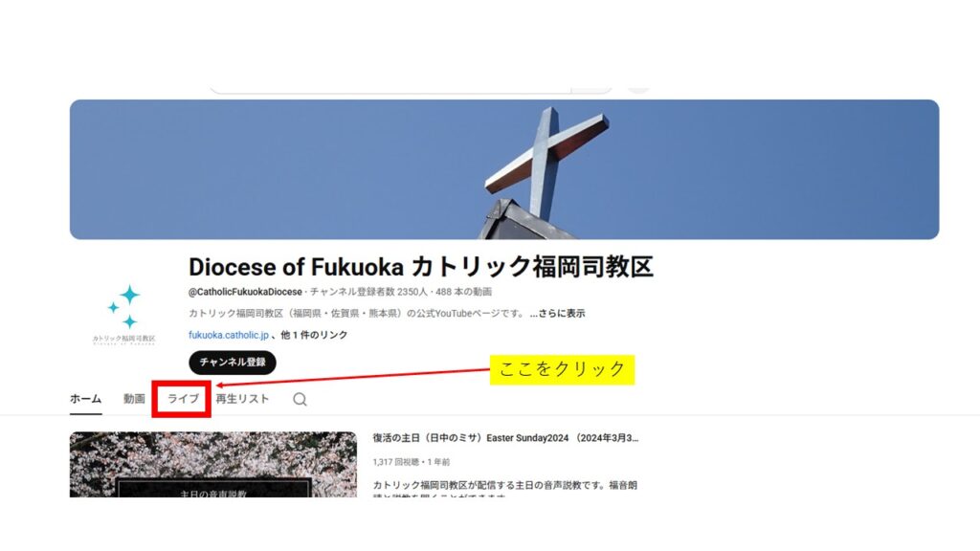Click the @CatholicFukuokaDiocese handle
980x551 pixels.
point(245,292)
